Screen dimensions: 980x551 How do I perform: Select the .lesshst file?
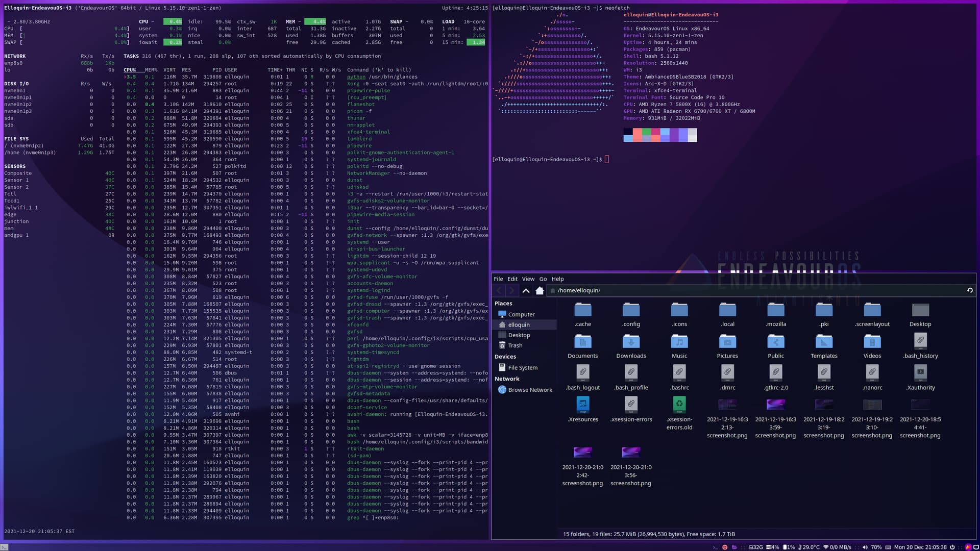824,378
